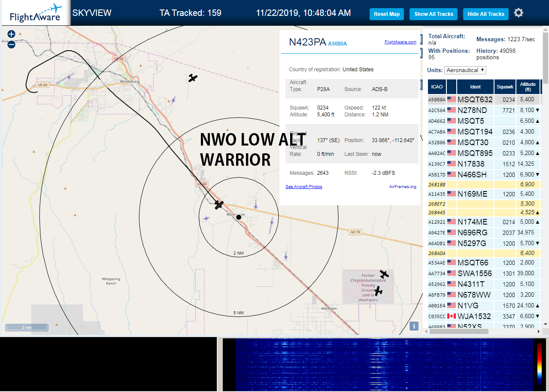Select the N678WW aircraft row
549x392 pixels.
[x=484, y=295]
